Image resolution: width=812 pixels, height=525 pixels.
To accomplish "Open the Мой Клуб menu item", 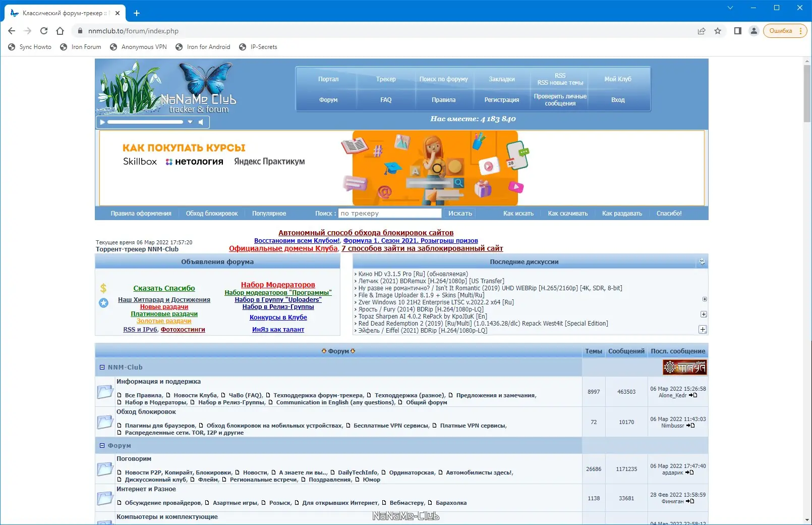I will tap(618, 79).
